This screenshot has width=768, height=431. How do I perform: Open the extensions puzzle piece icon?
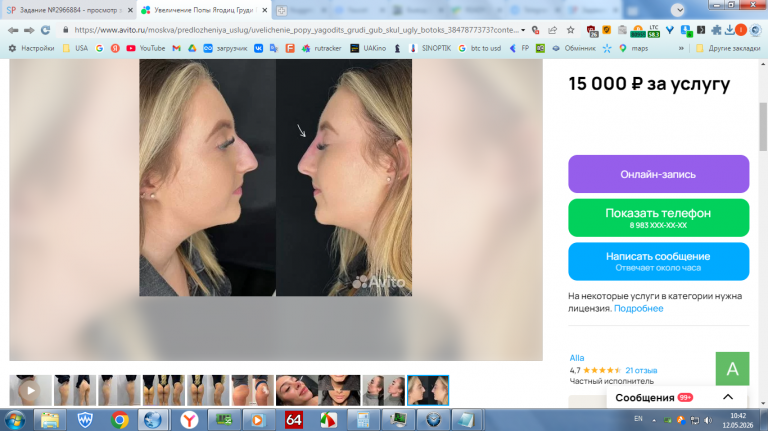coord(716,30)
